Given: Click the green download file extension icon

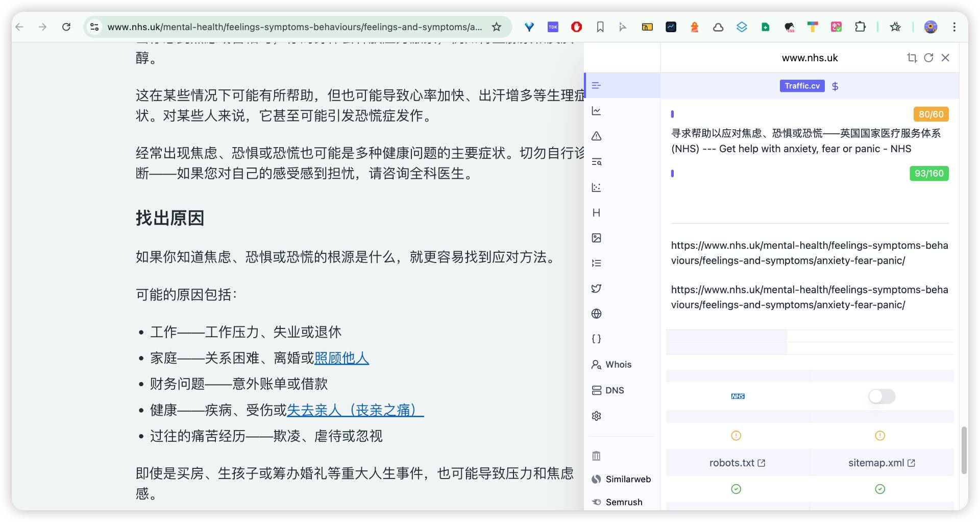Looking at the screenshot, I should point(765,27).
